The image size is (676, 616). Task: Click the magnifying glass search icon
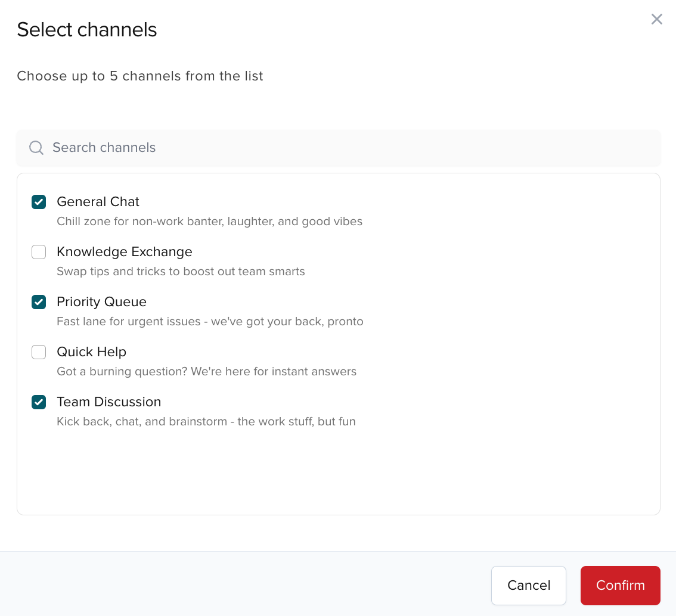click(x=36, y=147)
